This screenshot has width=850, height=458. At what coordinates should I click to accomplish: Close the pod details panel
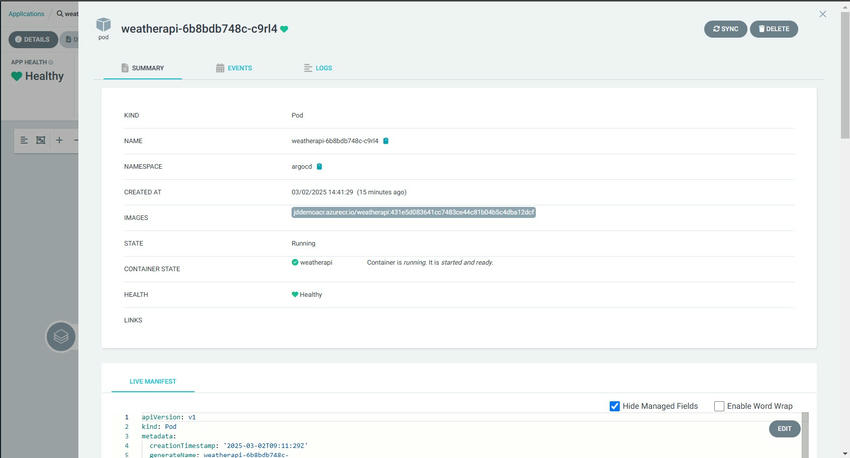tap(822, 14)
